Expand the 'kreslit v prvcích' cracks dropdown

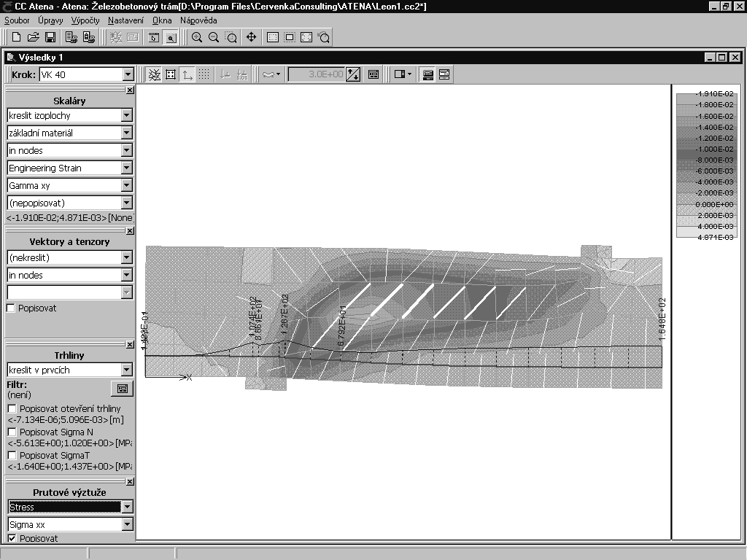pyautogui.click(x=126, y=370)
